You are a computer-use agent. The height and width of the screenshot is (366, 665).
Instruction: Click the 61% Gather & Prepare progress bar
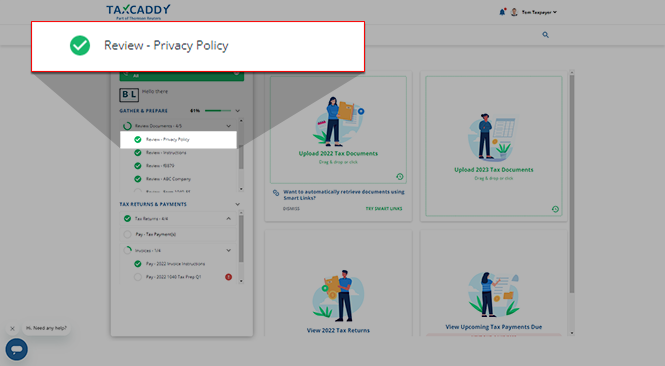pyautogui.click(x=218, y=111)
